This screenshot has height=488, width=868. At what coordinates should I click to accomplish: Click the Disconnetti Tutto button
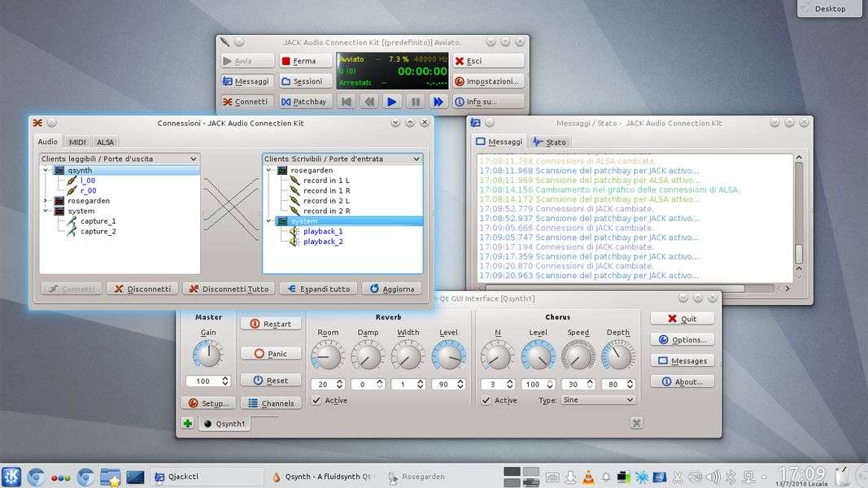(228, 289)
